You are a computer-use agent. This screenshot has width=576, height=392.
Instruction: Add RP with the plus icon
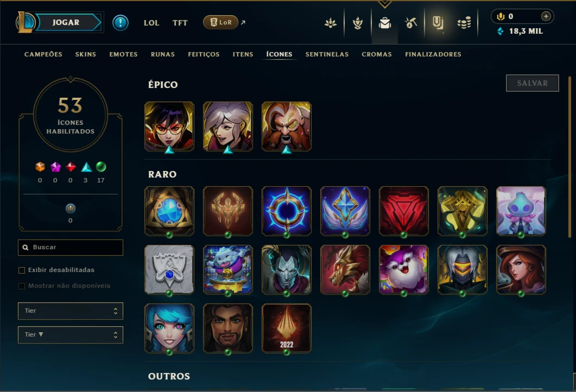(546, 16)
